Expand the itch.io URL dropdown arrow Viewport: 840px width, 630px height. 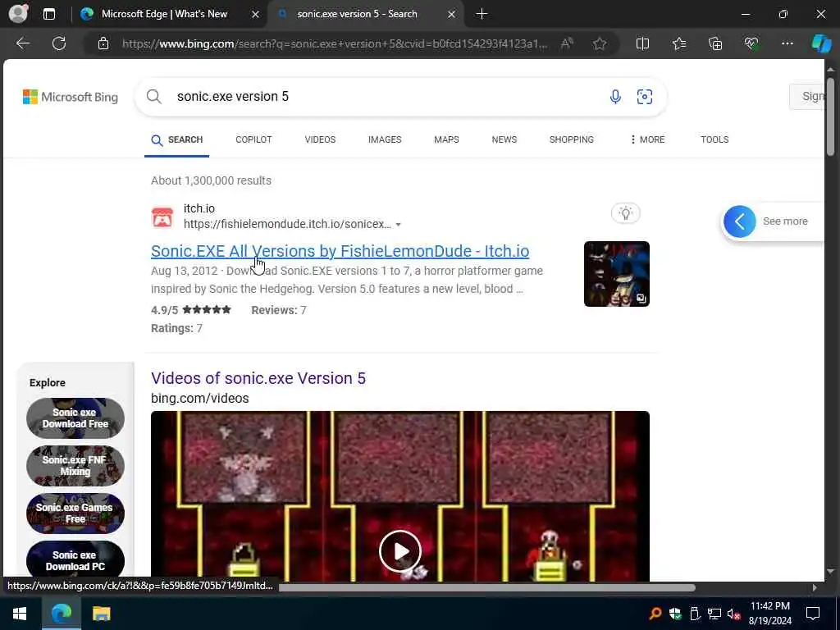point(398,225)
